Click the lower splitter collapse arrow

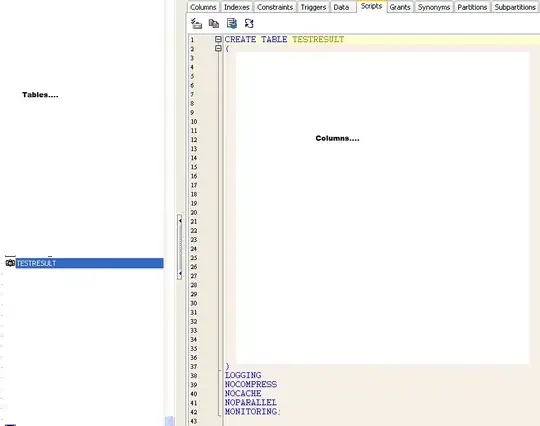pos(179,273)
